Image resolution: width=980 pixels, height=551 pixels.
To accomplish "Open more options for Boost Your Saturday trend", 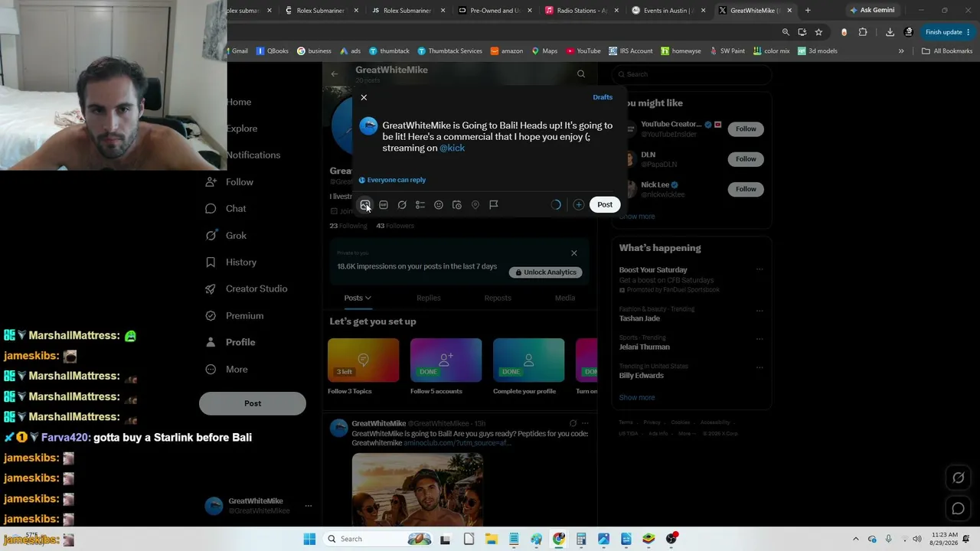I will [x=759, y=269].
